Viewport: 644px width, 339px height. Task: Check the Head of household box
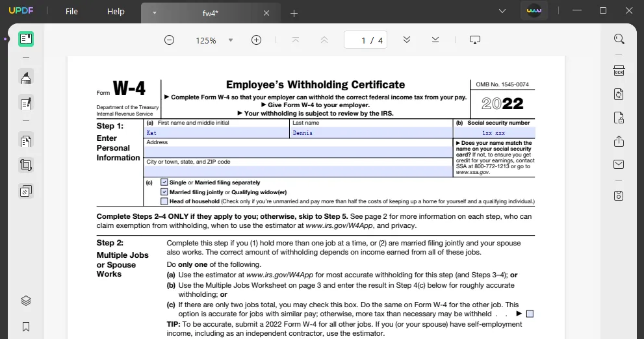[x=164, y=201]
